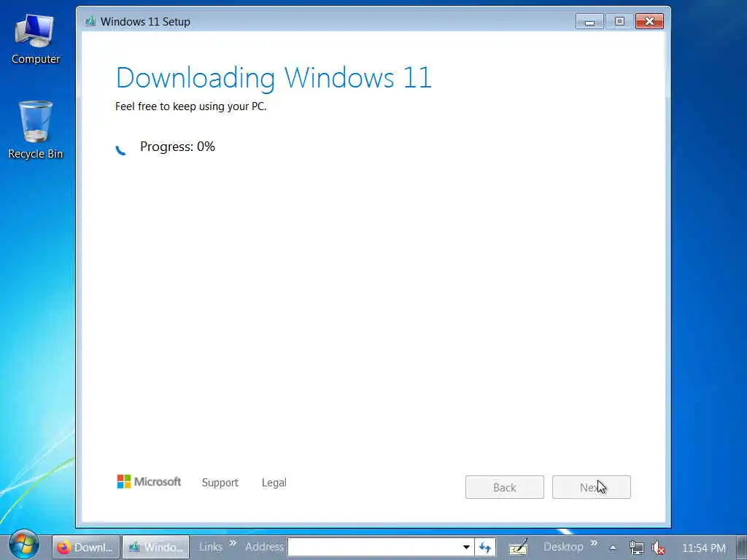Click the Microsoft logo
The width and height of the screenshot is (747, 560).
[x=149, y=481]
